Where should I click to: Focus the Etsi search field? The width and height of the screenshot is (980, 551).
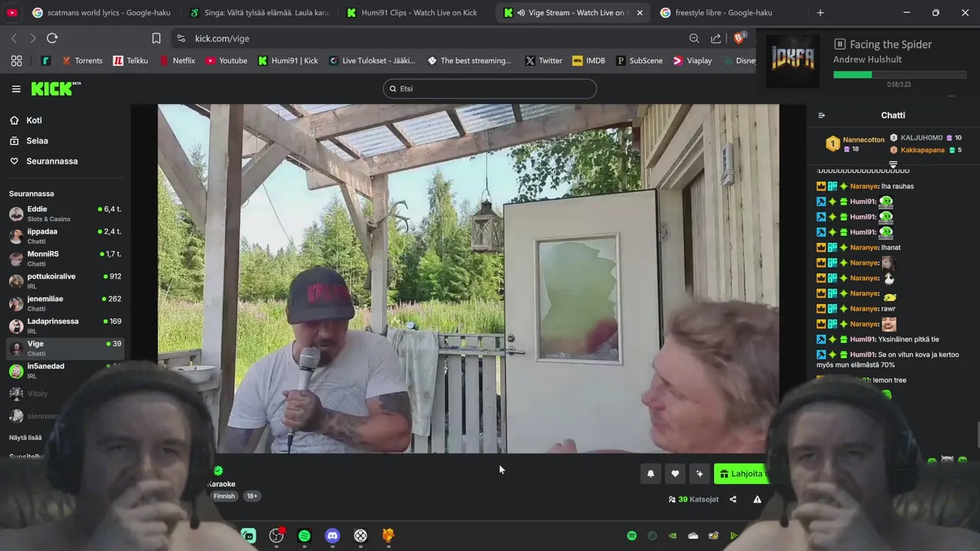point(489,89)
